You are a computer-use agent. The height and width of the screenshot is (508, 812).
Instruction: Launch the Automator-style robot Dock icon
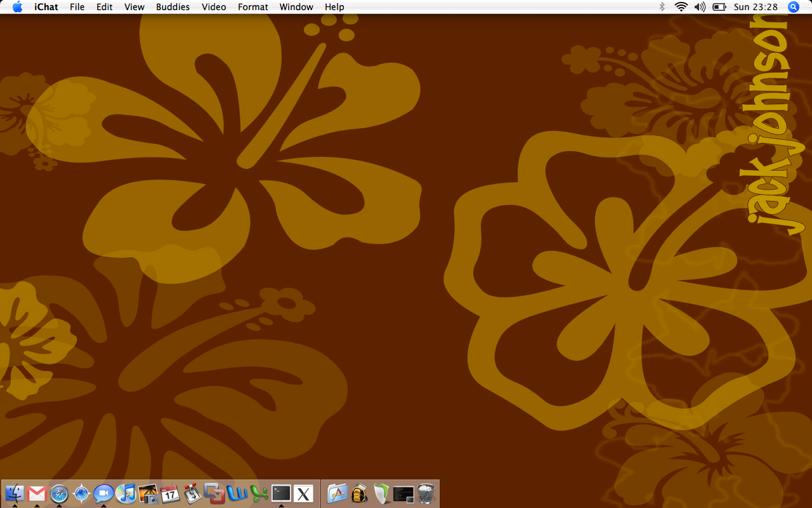[192, 493]
